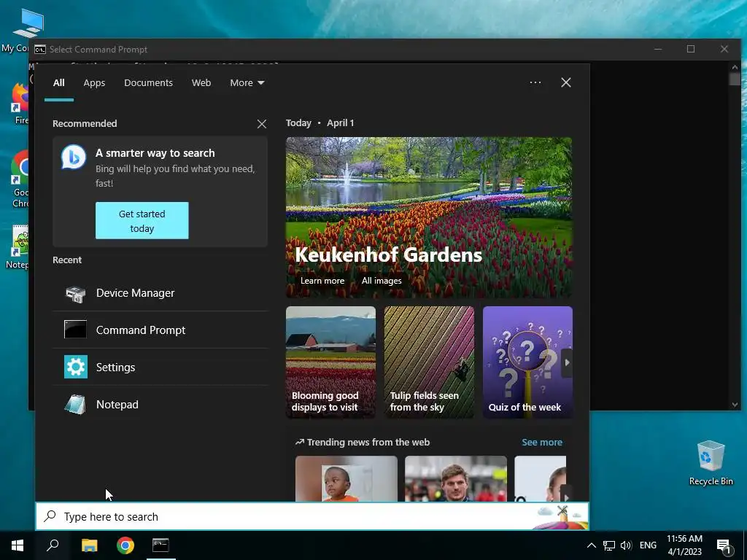Open volume speaker tray icon
The image size is (747, 560).
point(626,545)
